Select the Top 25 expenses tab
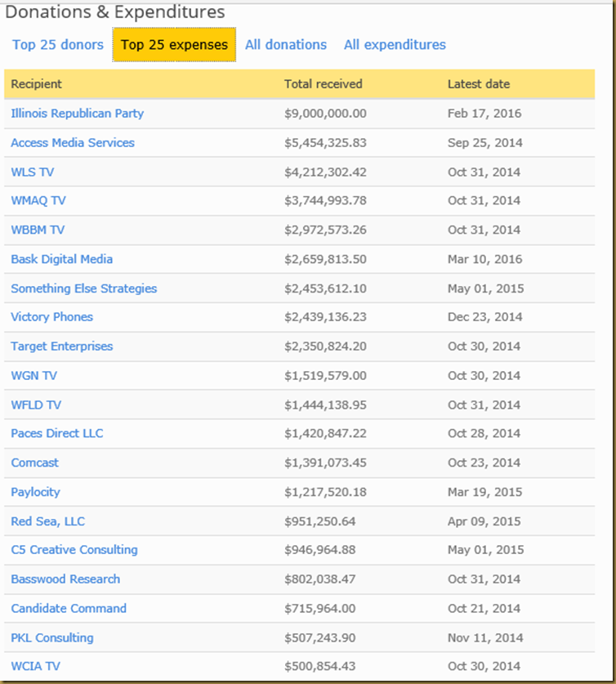This screenshot has height=684, width=616. pos(174,44)
